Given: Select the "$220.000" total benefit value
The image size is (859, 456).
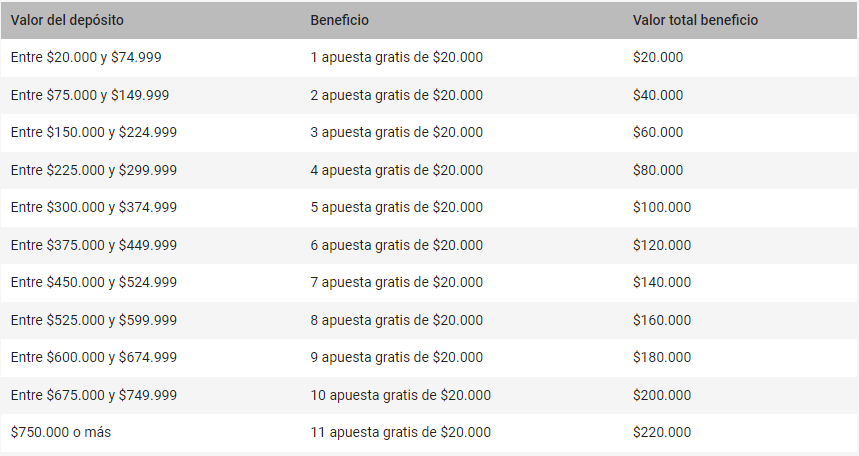Looking at the screenshot, I should [662, 432].
